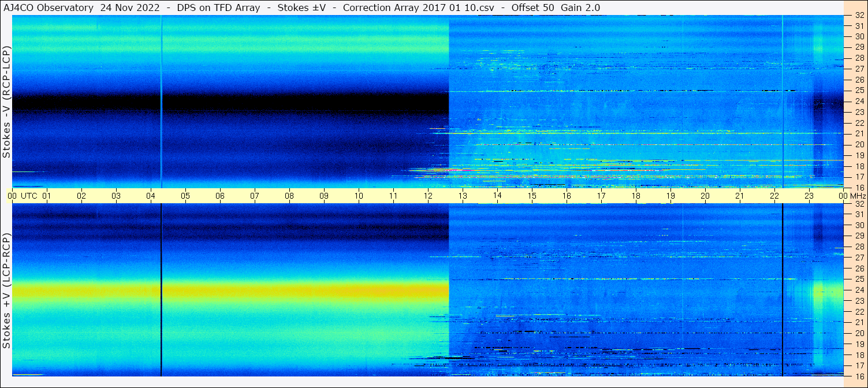Select the "07" hour tick label
Screen dimensions: 868x388
click(255, 196)
